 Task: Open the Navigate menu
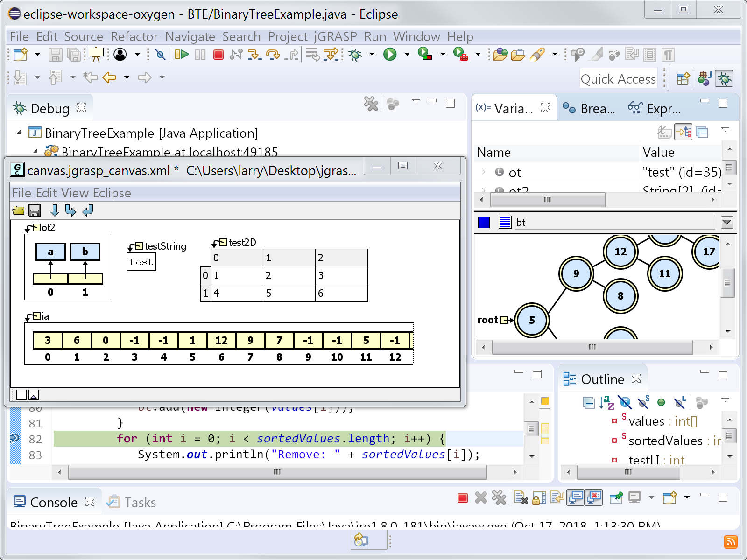(x=190, y=36)
